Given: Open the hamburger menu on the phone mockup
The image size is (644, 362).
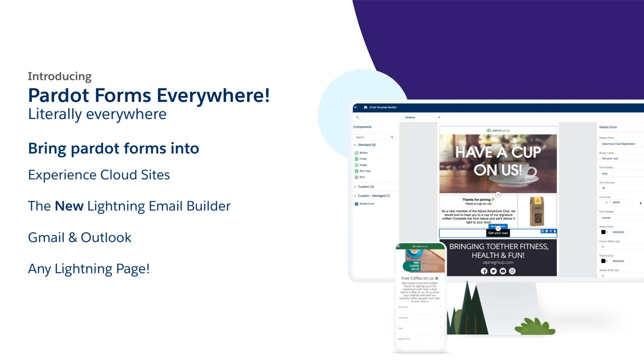Looking at the screenshot, I should [x=399, y=246].
